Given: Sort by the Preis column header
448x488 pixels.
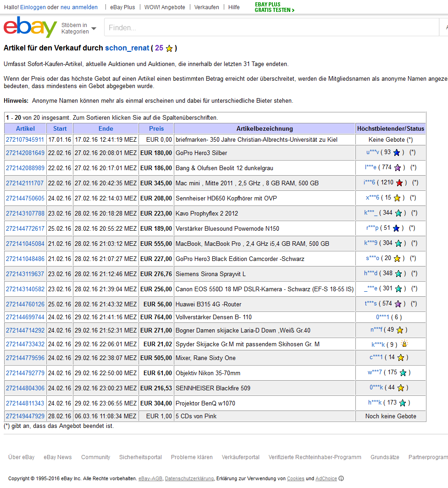Looking at the screenshot, I should point(156,128).
